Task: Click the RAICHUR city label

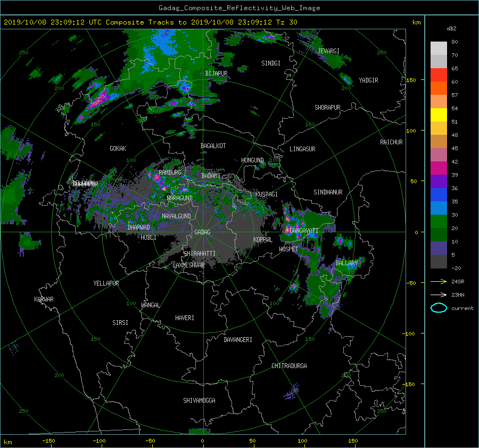Action: [x=391, y=142]
